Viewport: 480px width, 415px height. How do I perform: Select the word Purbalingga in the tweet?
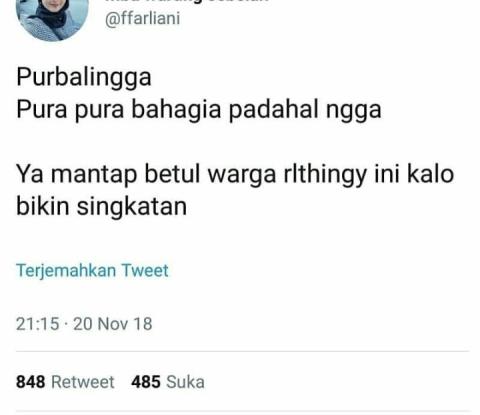point(84,78)
